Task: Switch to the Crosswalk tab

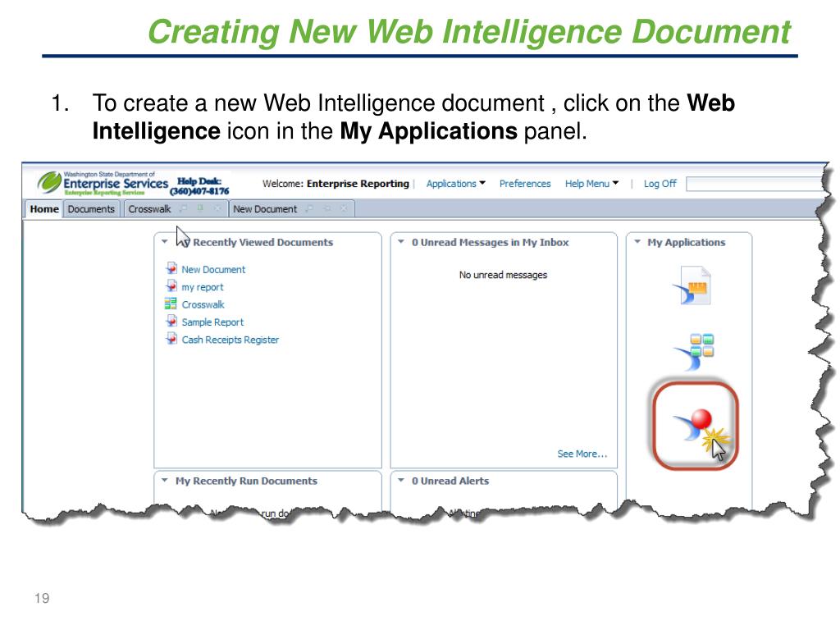Action: click(149, 209)
